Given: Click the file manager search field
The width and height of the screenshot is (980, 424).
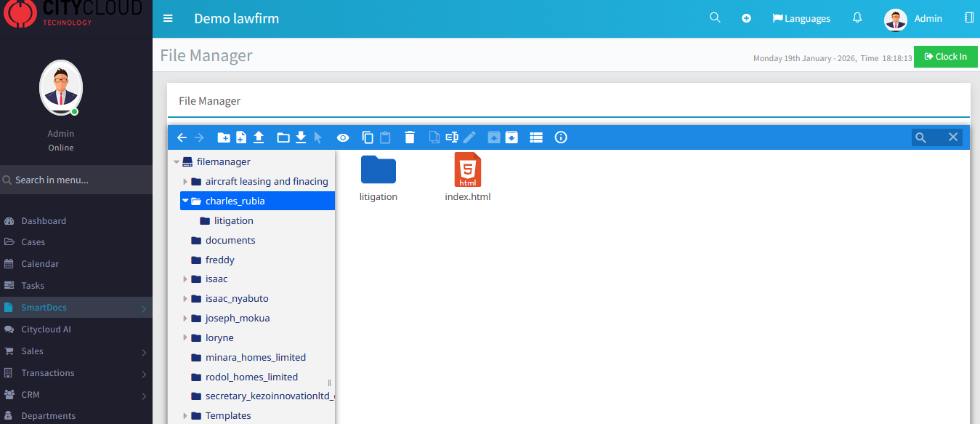Looking at the screenshot, I should (937, 137).
